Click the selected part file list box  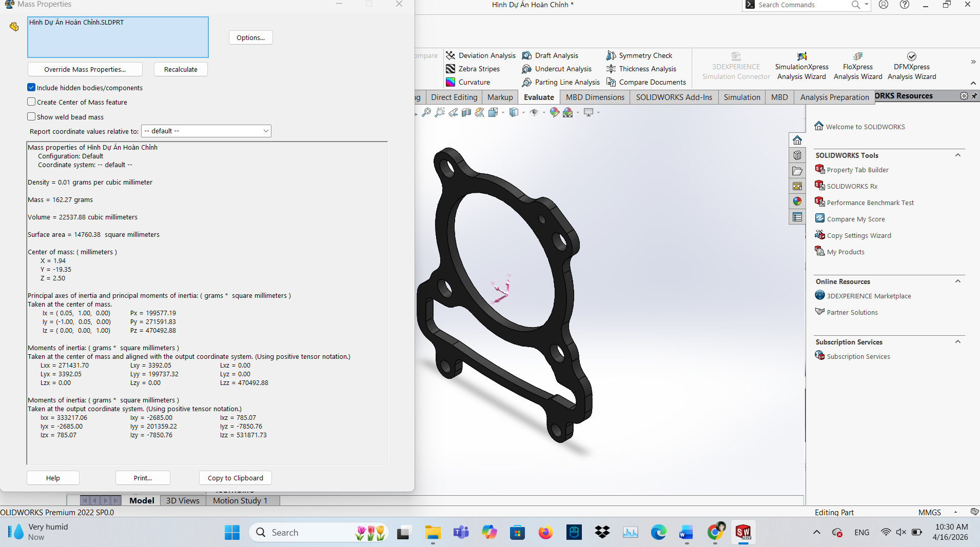pos(118,37)
